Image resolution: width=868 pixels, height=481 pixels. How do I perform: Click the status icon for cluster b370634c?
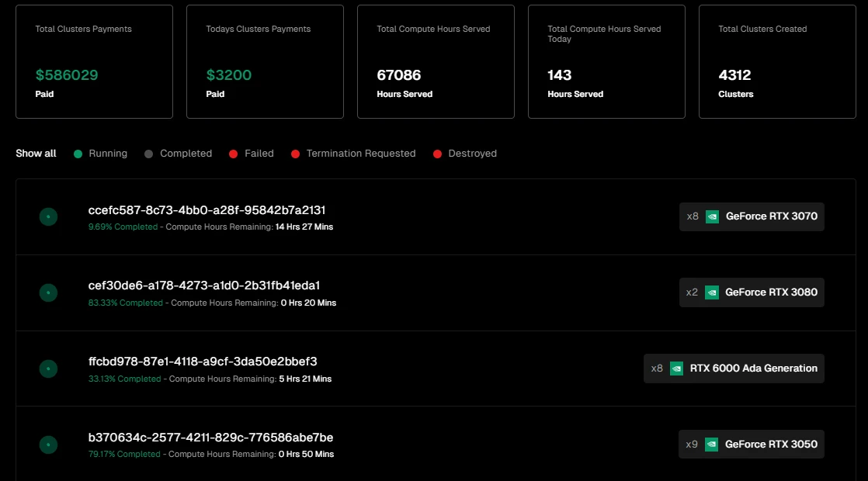48,445
